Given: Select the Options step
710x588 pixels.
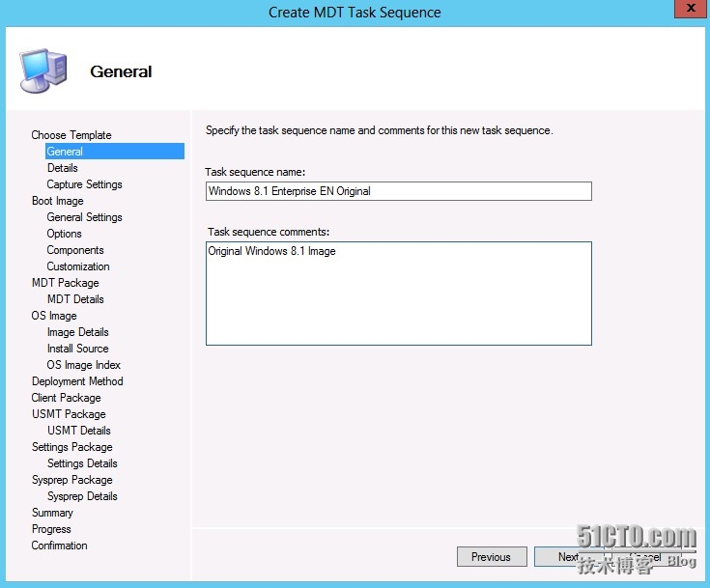Looking at the screenshot, I should click(65, 234).
